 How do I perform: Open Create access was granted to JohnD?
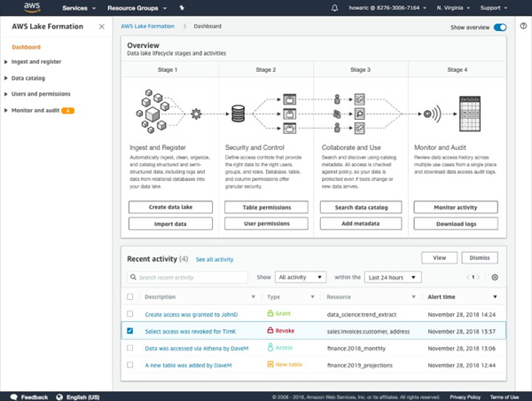click(192, 314)
